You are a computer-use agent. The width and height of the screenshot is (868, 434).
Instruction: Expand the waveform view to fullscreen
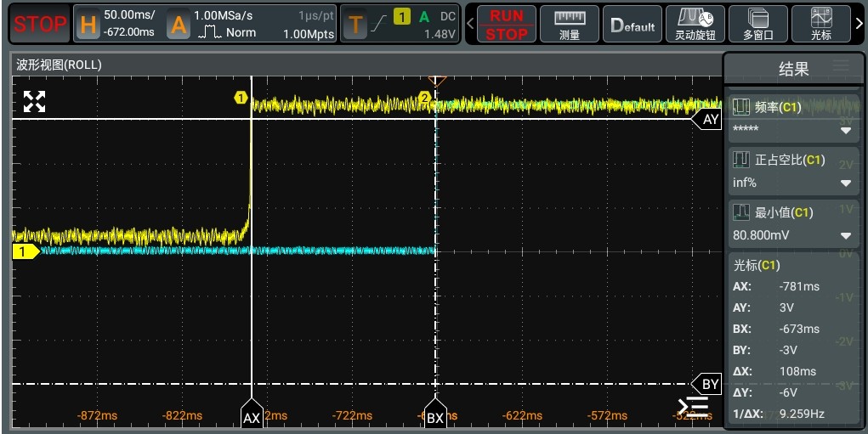[x=34, y=102]
